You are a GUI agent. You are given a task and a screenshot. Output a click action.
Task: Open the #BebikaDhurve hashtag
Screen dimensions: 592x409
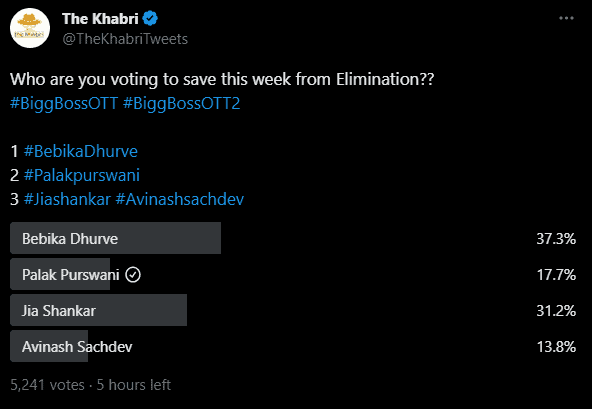point(80,151)
